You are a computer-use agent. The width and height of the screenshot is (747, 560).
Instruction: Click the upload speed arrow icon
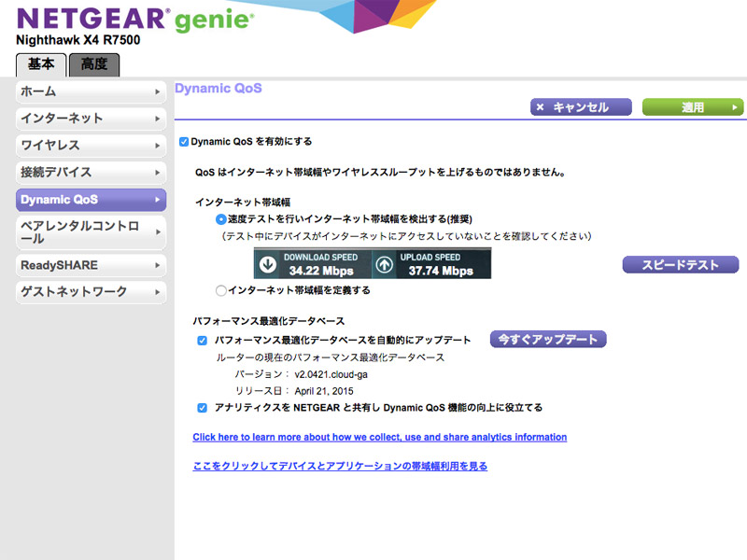(384, 264)
